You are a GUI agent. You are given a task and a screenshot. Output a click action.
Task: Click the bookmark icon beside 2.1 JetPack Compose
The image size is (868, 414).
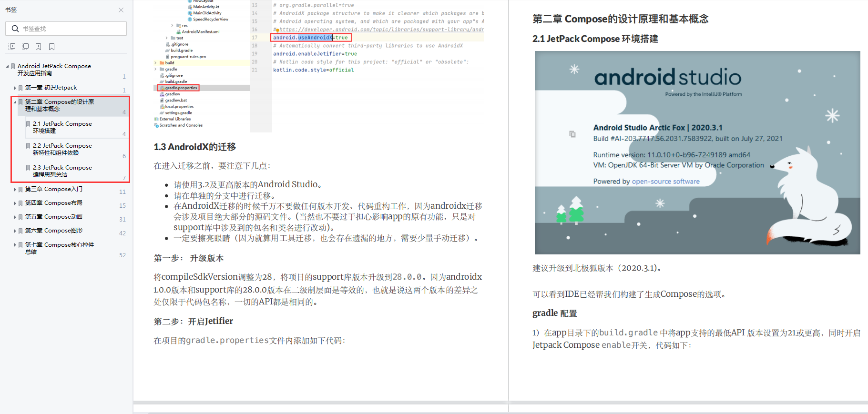click(x=28, y=124)
